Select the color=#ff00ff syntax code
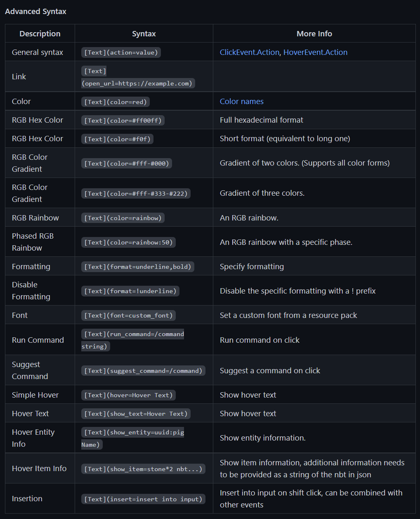Viewport: 420px width, 519px height. coord(123,121)
